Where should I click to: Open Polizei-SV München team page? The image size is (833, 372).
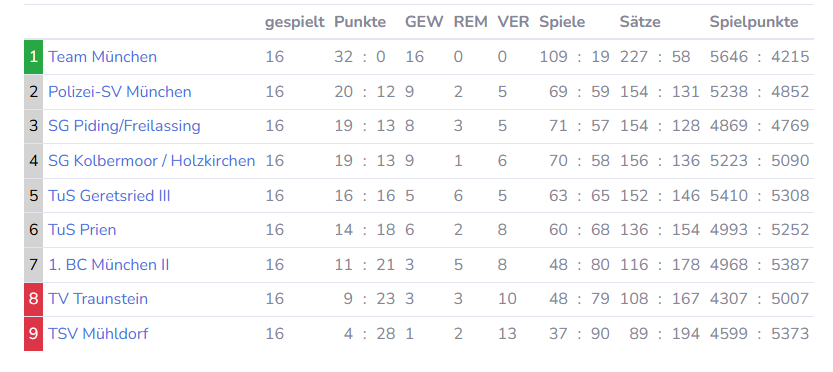pyautogui.click(x=120, y=92)
